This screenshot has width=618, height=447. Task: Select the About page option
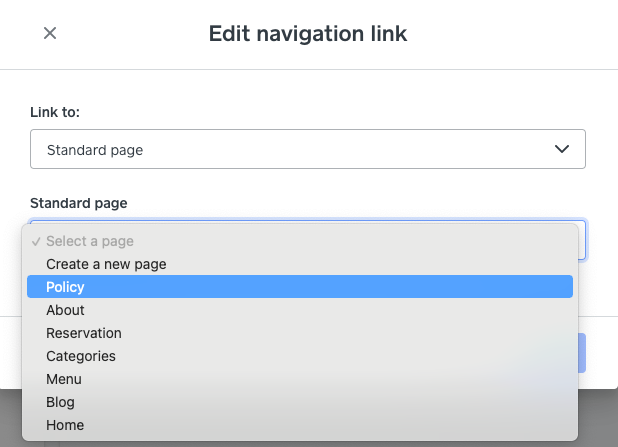coord(65,310)
